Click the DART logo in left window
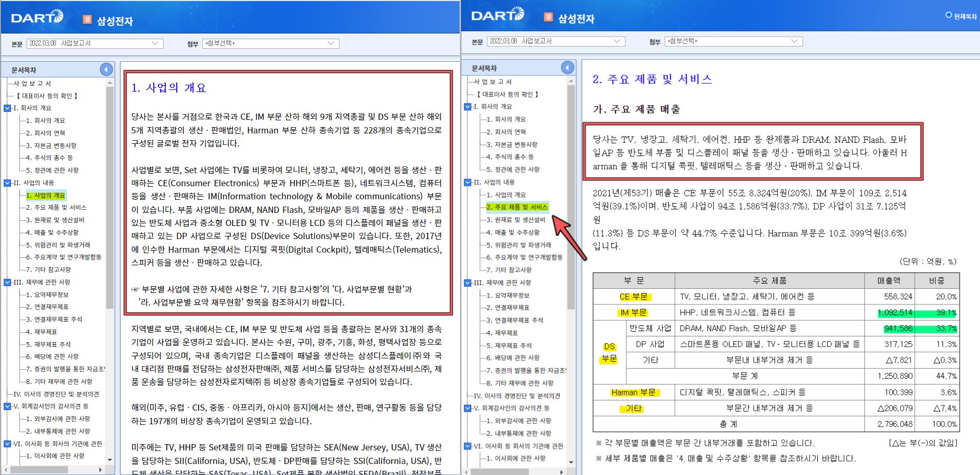Viewport: 980px width, 475px height. (x=37, y=17)
